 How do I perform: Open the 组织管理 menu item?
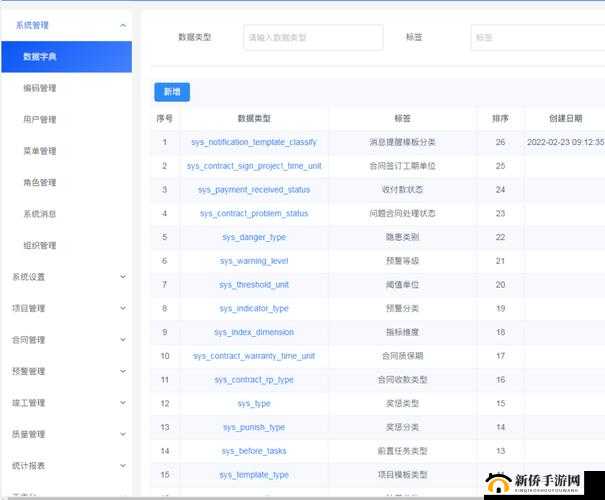click(x=40, y=245)
